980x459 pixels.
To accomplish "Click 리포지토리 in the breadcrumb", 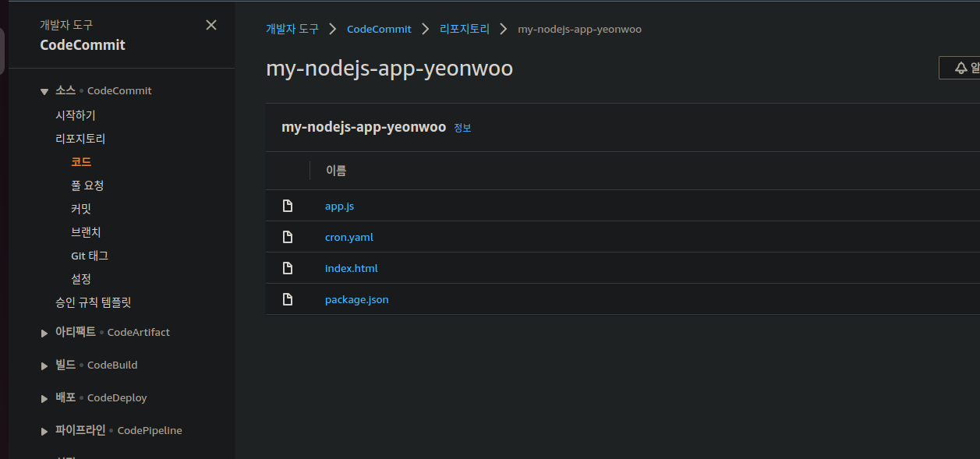I will [x=465, y=29].
